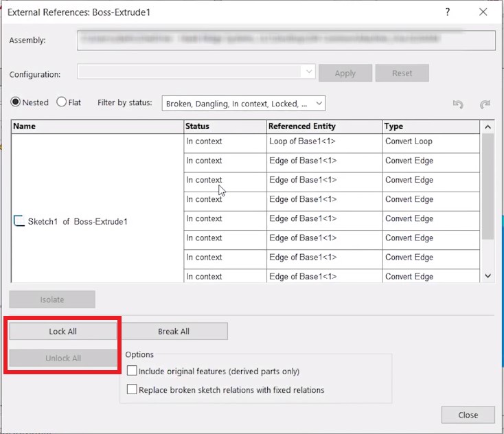Image resolution: width=504 pixels, height=434 pixels.
Task: Click the redo arrow icon
Action: tap(485, 104)
